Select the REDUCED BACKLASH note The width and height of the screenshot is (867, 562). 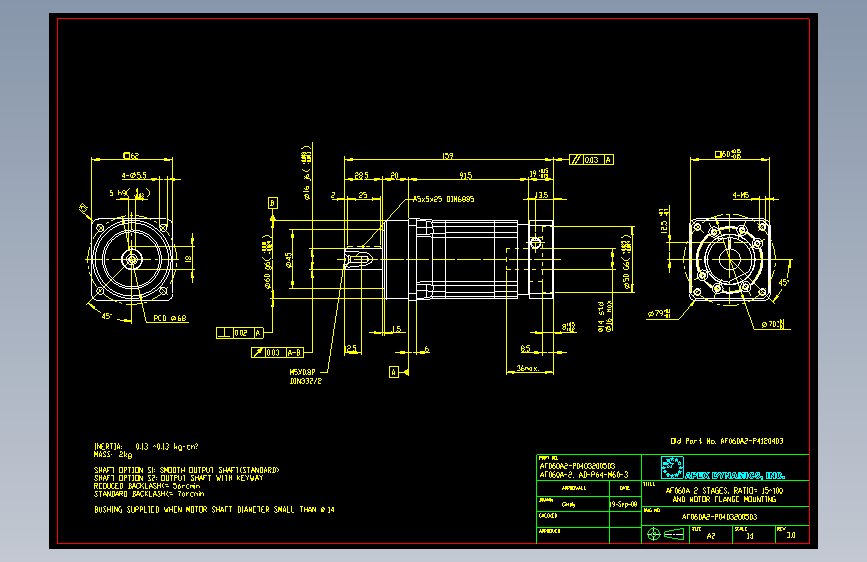pyautogui.click(x=147, y=486)
